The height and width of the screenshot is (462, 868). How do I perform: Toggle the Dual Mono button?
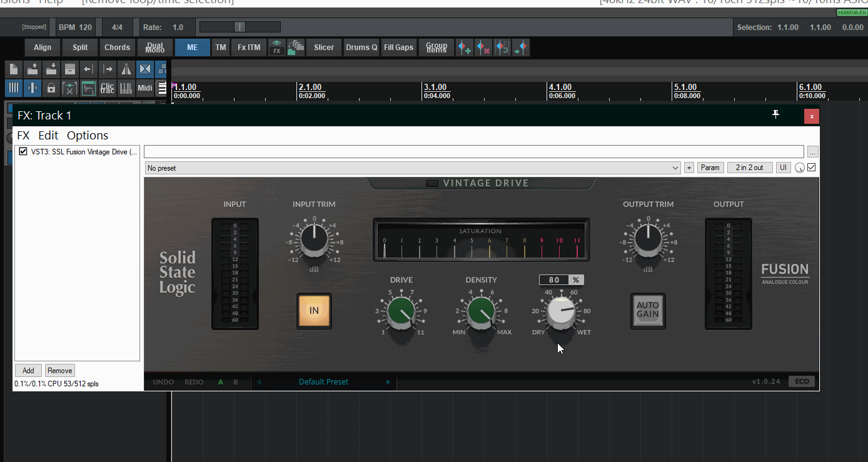coord(155,48)
